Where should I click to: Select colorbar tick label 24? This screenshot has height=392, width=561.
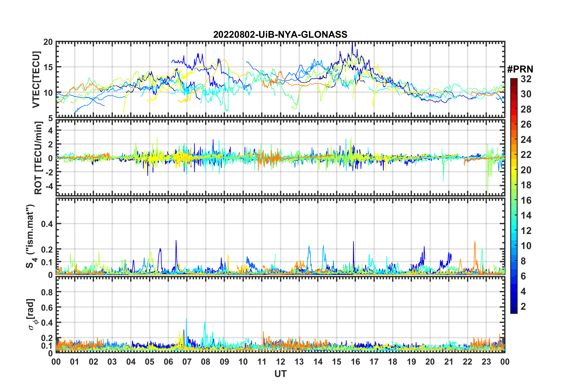pyautogui.click(x=526, y=139)
